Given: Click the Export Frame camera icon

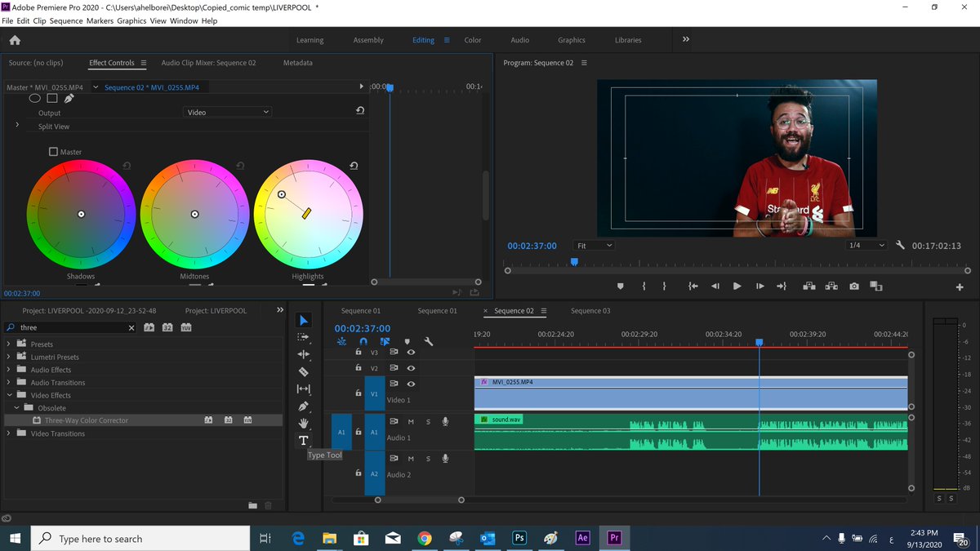Looking at the screenshot, I should click(x=853, y=287).
